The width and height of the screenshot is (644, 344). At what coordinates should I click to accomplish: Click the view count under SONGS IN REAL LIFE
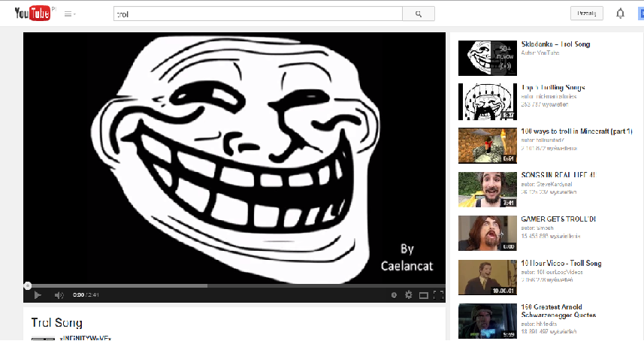pos(549,192)
